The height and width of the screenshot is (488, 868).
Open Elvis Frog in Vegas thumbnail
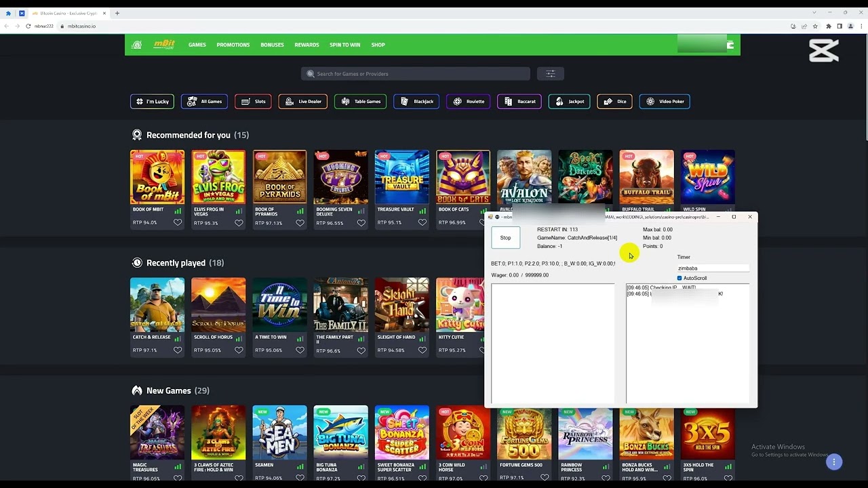[218, 177]
